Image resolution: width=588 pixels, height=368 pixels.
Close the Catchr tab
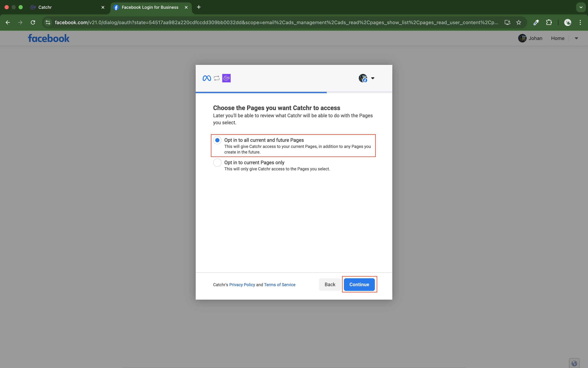[103, 7]
